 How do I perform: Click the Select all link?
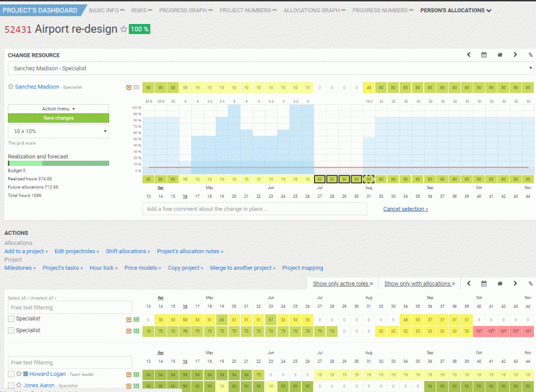coord(17,298)
